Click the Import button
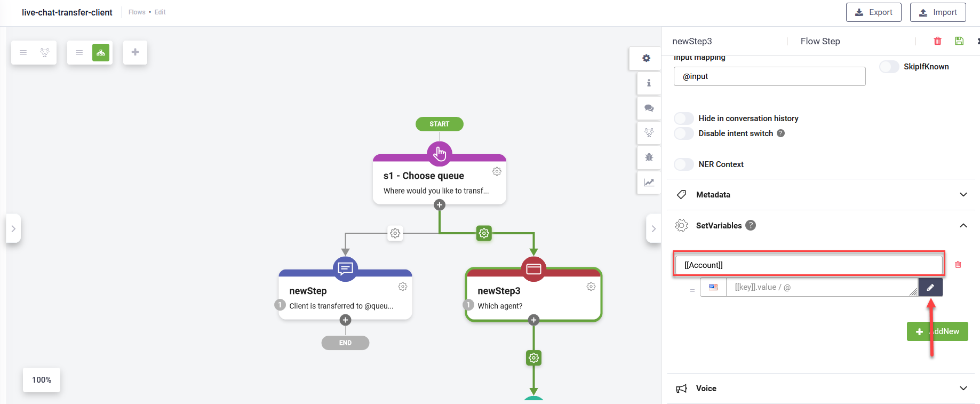980x404 pixels. click(937, 12)
